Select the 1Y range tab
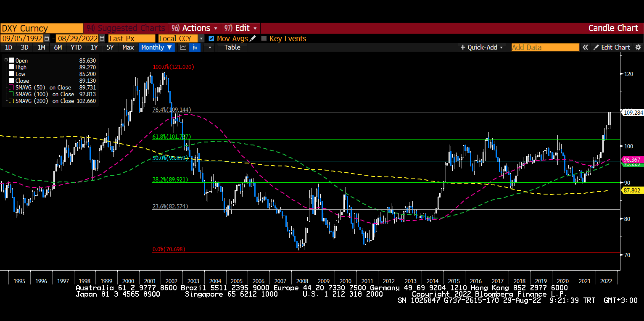This screenshot has width=644, height=321. [x=94, y=47]
